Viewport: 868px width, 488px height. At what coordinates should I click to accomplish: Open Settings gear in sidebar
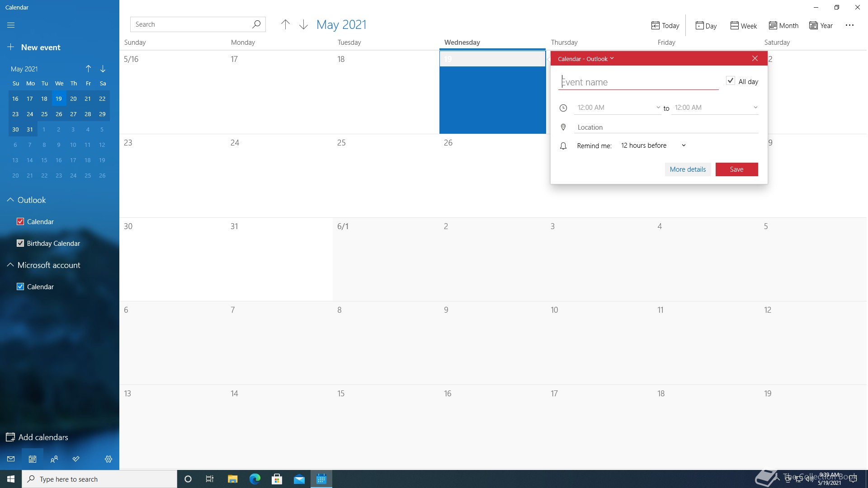(108, 459)
